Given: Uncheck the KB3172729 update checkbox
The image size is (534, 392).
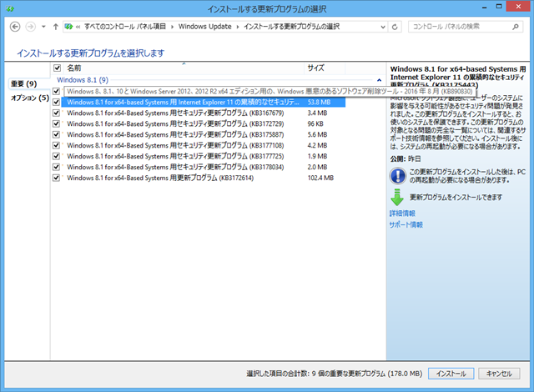Looking at the screenshot, I should point(56,124).
